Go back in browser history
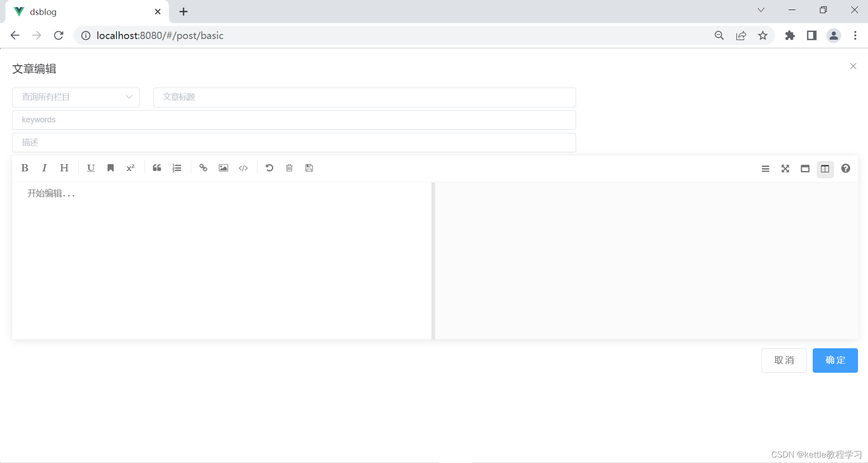The height and width of the screenshot is (463, 868). tap(15, 35)
